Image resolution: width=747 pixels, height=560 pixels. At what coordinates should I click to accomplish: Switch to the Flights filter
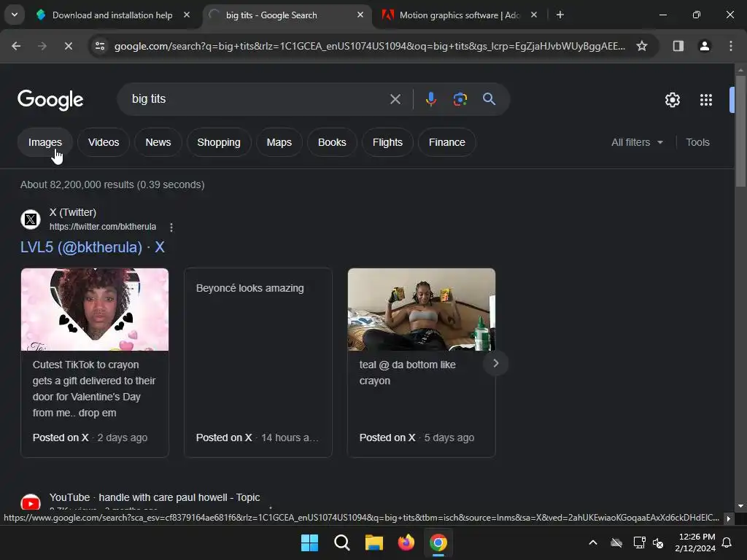387,142
